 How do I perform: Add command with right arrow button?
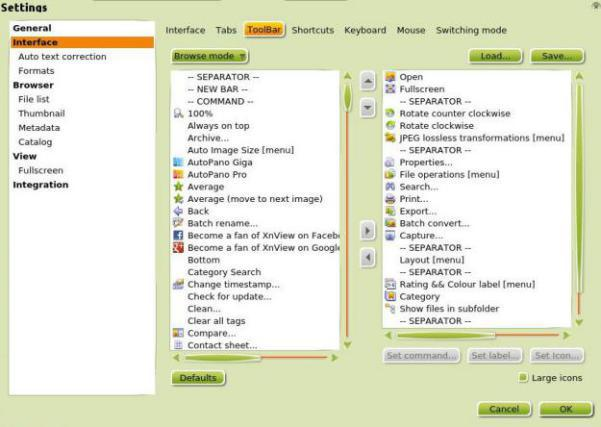[368, 231]
